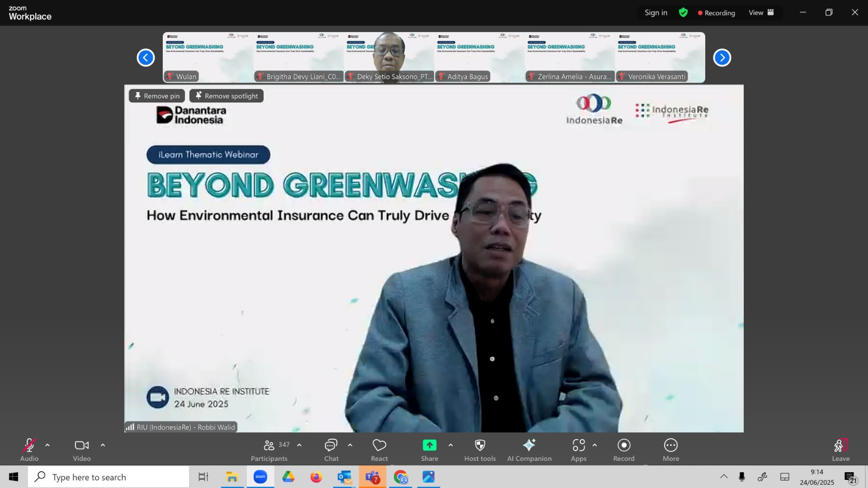Toggle the Video camera on
This screenshot has width=868, height=488.
point(82,450)
